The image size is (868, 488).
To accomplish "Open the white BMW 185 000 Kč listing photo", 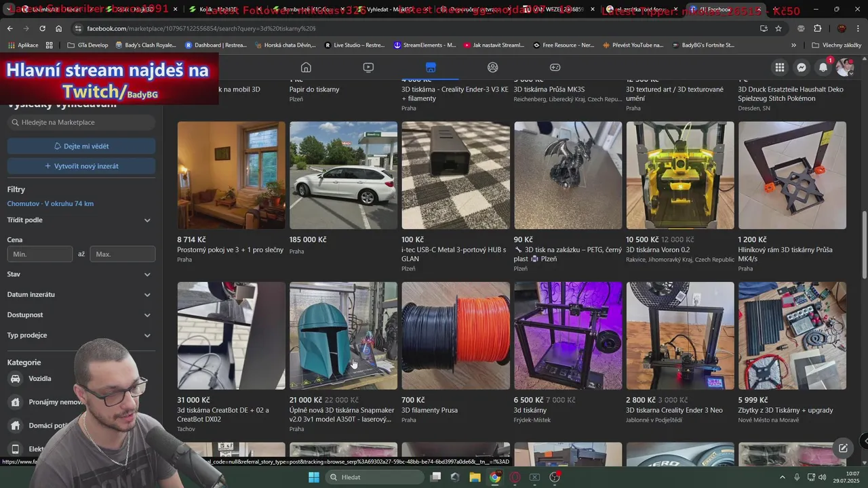I will coord(343,176).
